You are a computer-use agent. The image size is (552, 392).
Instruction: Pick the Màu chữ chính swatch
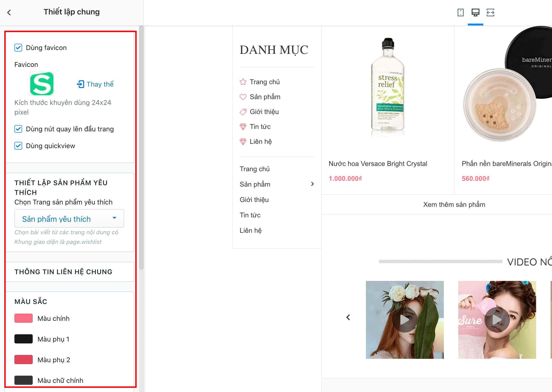coord(23,381)
